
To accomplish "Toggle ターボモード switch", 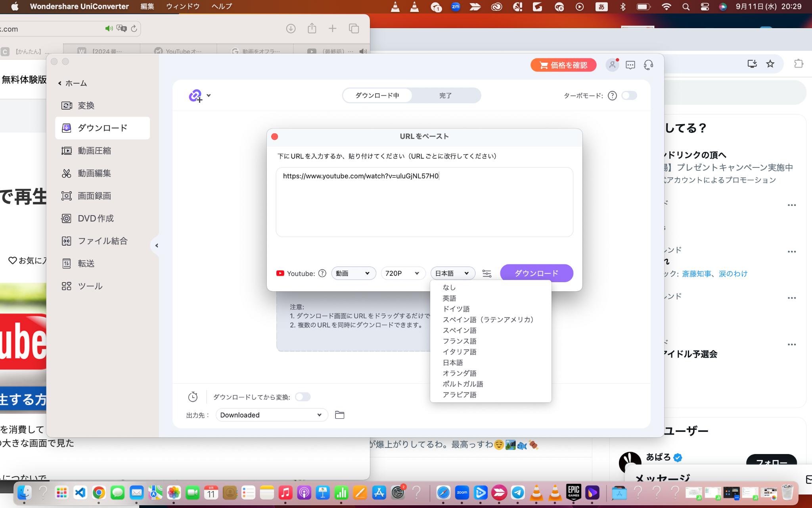I will coord(629,96).
